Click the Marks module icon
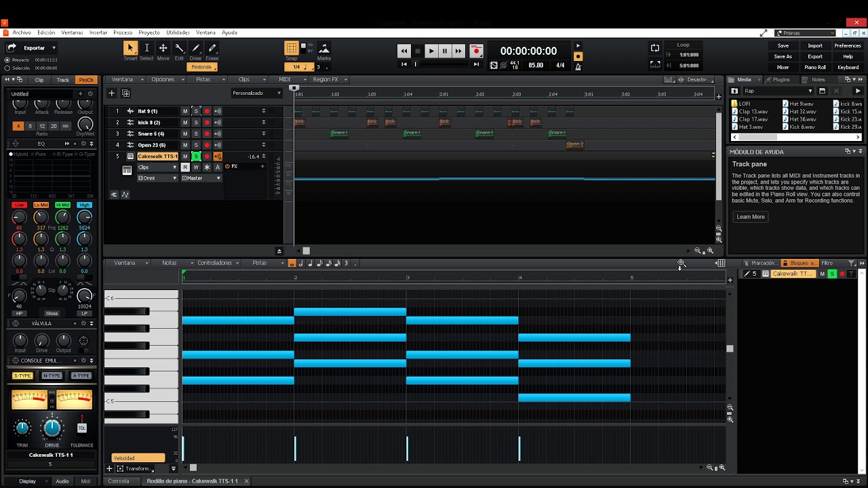The image size is (868, 488). coord(324,48)
